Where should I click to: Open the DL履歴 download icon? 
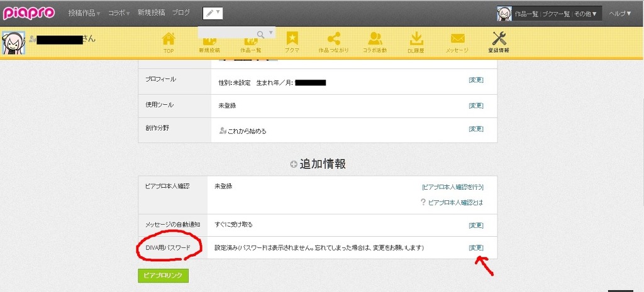[x=416, y=43]
